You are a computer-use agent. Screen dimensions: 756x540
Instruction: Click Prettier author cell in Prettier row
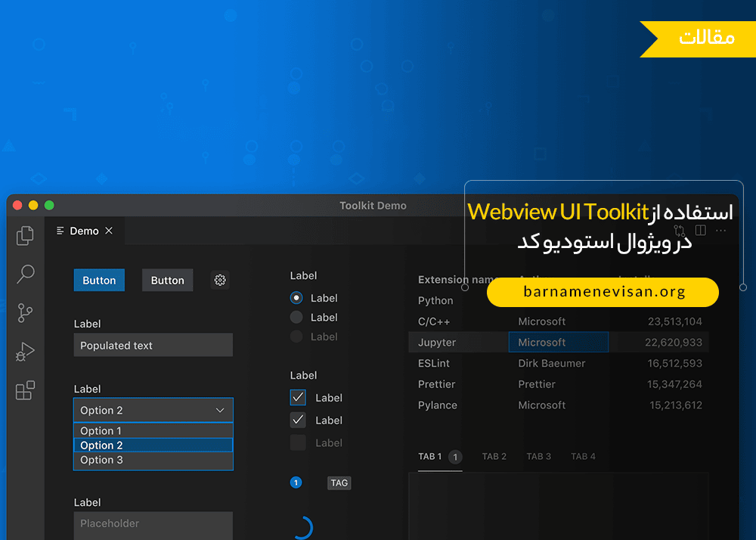[x=537, y=384]
